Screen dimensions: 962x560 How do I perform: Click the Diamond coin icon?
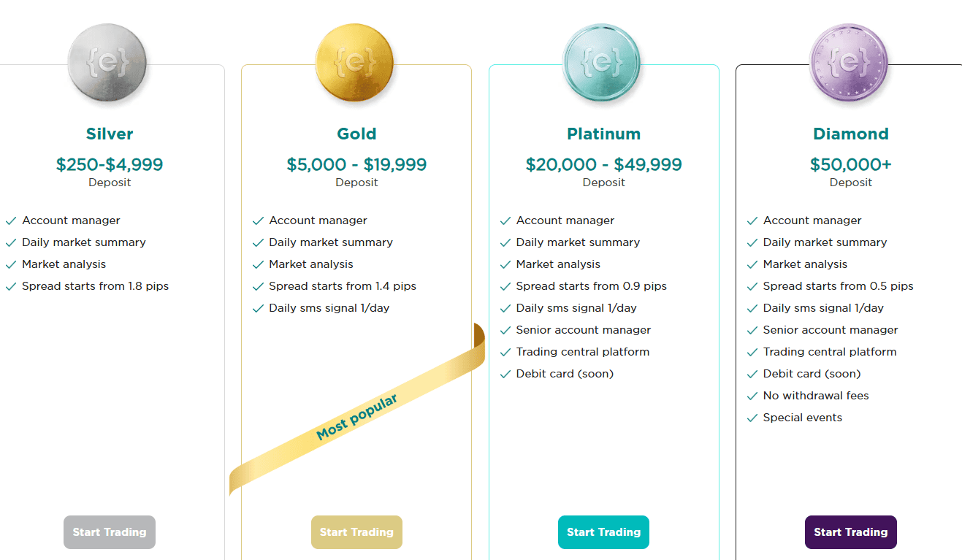pos(850,63)
